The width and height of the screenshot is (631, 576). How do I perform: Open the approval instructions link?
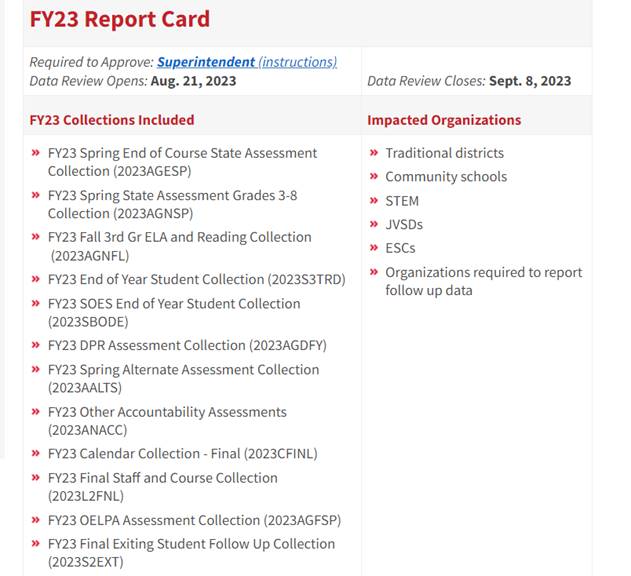pos(297,62)
